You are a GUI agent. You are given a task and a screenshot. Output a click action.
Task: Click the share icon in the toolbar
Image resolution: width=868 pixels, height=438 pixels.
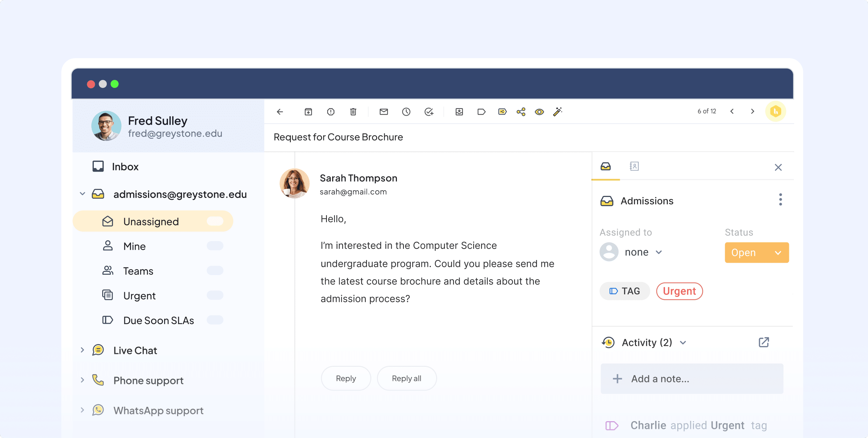click(x=521, y=111)
